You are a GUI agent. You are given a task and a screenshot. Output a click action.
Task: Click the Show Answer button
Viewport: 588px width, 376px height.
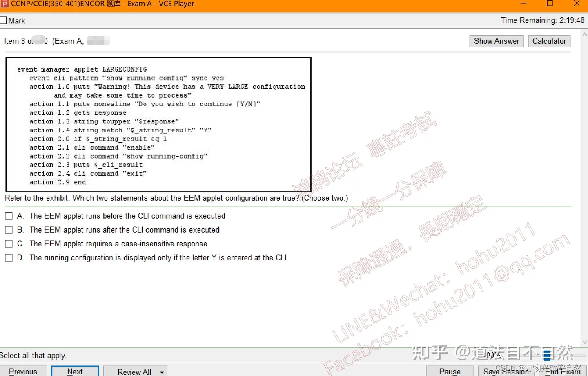[x=496, y=41]
